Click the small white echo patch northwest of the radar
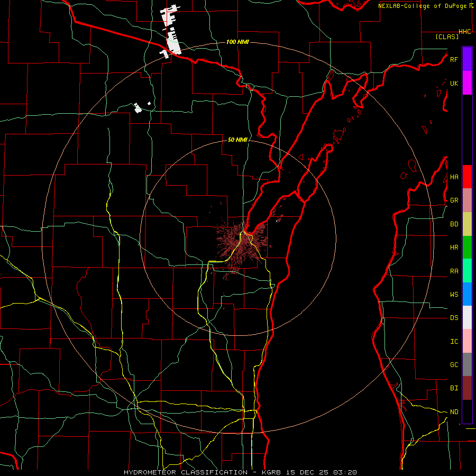476x476 pixels. (x=138, y=108)
